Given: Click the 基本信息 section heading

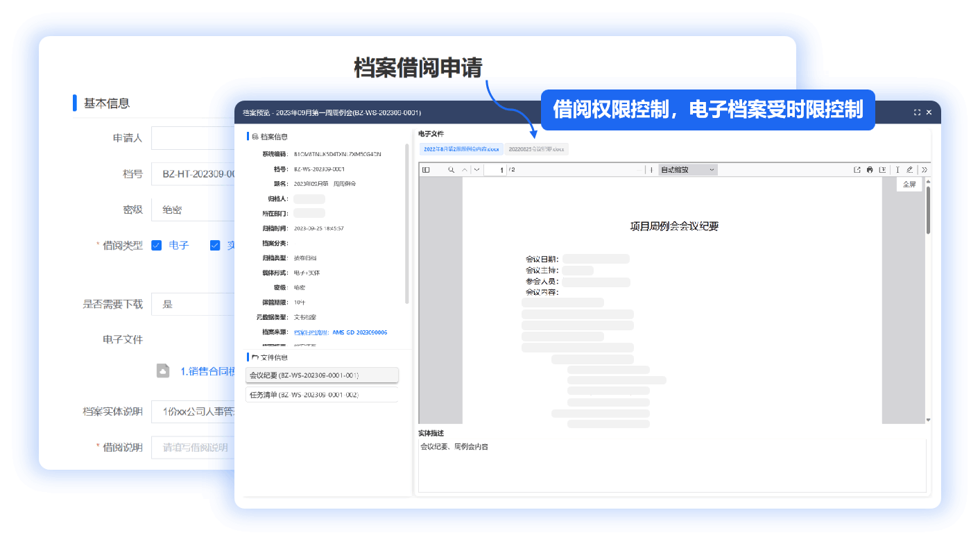Looking at the screenshot, I should pyautogui.click(x=107, y=103).
